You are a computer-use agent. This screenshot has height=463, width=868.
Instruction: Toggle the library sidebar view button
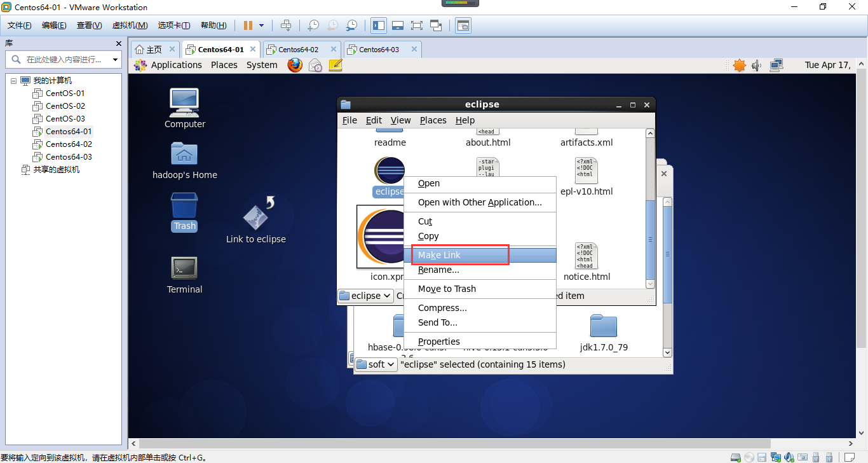[379, 25]
